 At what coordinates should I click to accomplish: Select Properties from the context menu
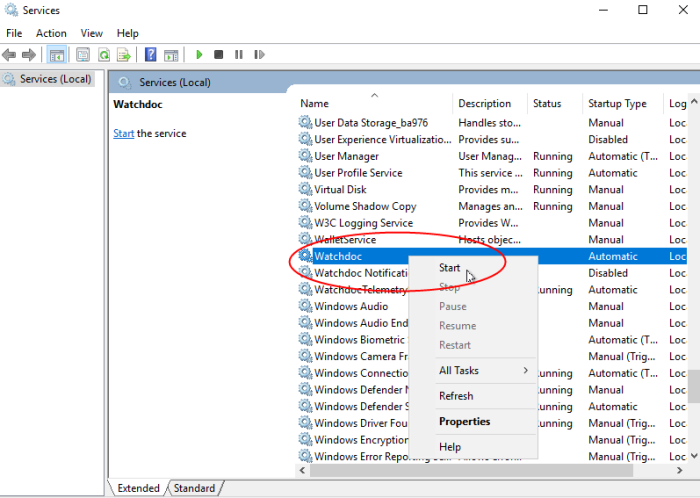point(465,422)
